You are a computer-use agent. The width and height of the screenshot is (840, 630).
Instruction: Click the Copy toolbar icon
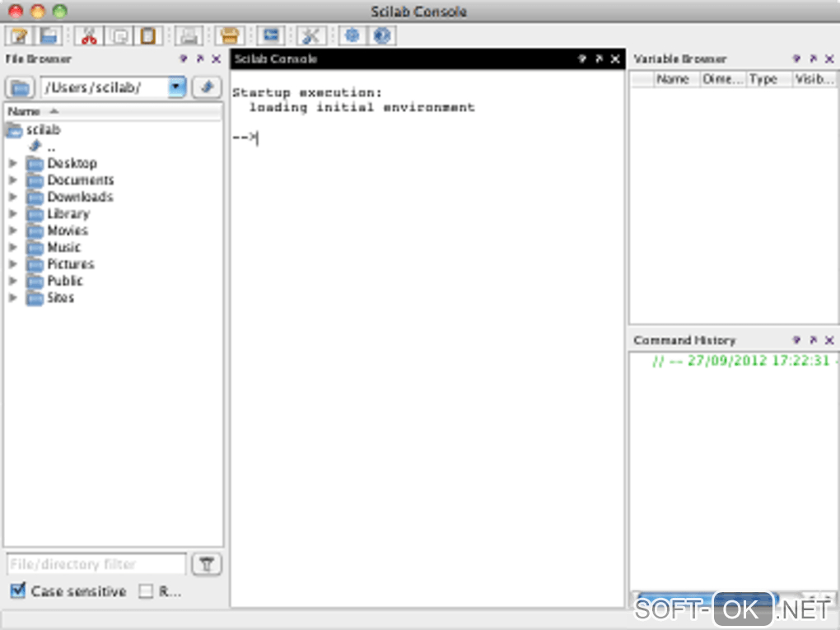tap(119, 35)
